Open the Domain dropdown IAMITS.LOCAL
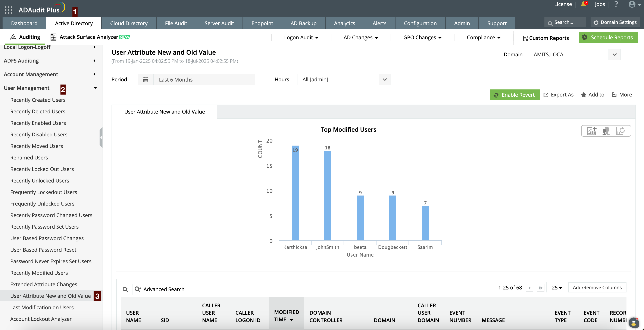 coord(573,54)
